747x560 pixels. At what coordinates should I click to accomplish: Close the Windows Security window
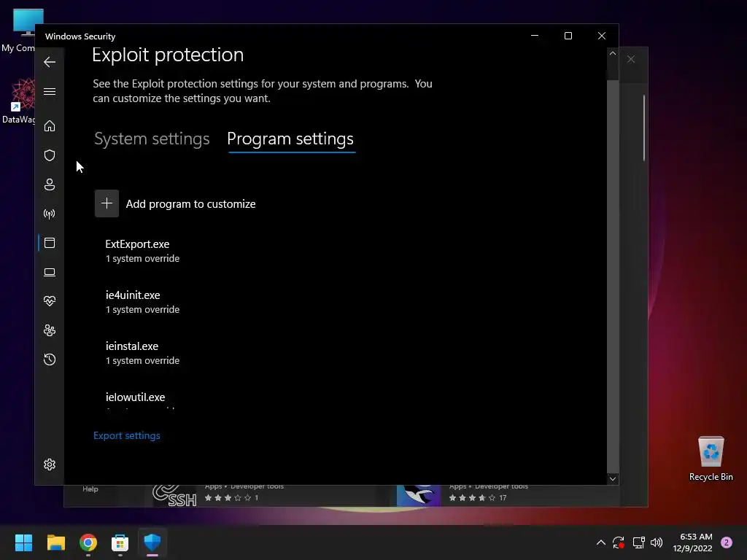pyautogui.click(x=602, y=36)
